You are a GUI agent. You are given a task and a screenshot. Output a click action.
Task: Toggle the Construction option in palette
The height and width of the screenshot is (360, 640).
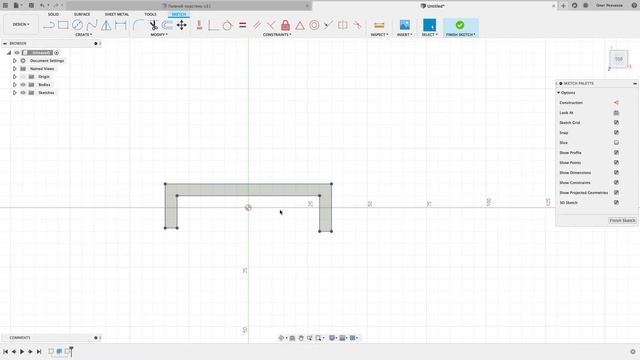pos(616,103)
